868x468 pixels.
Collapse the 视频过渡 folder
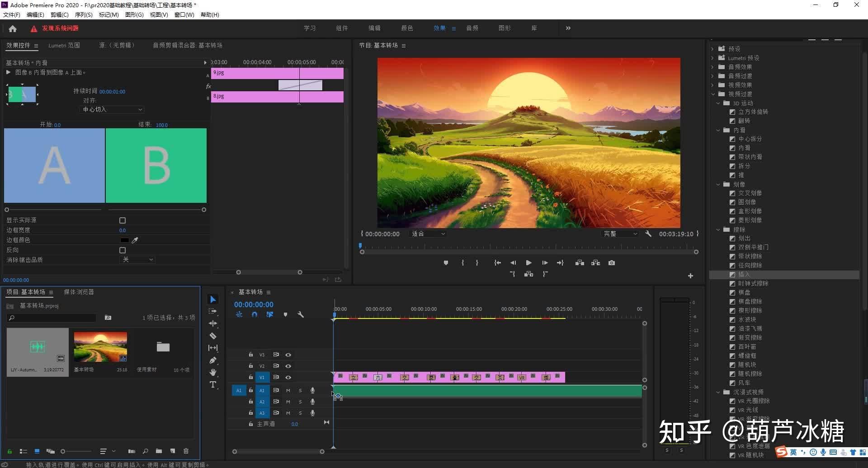pos(713,94)
